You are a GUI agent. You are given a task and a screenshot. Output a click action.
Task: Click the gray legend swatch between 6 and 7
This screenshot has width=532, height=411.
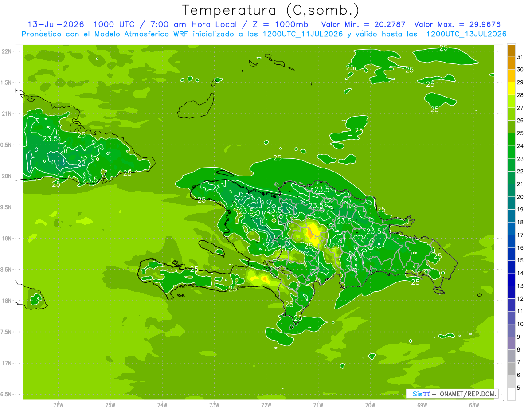pyautogui.click(x=511, y=368)
